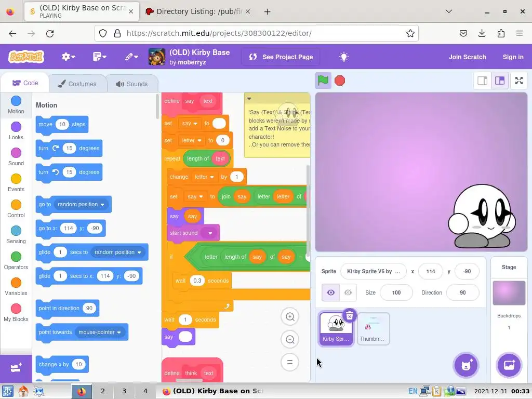This screenshot has width=532, height=399.
Task: Click the 'move 10 steps' block
Action: (x=62, y=125)
